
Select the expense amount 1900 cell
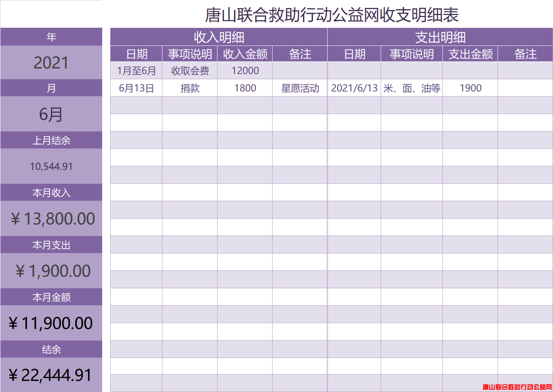tap(470, 88)
